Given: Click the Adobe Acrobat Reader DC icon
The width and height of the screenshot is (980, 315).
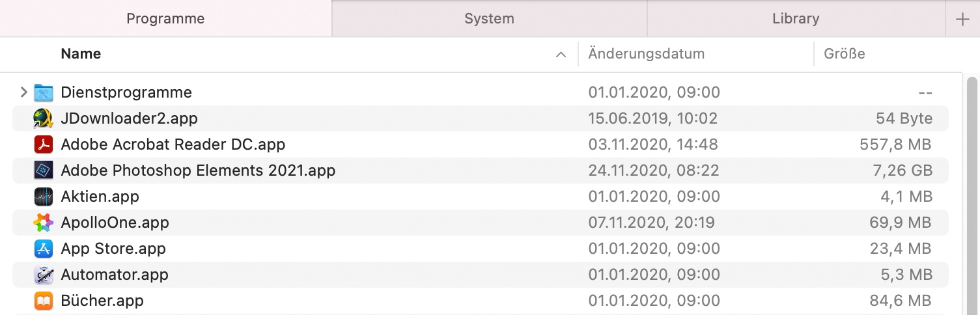Looking at the screenshot, I should (43, 144).
